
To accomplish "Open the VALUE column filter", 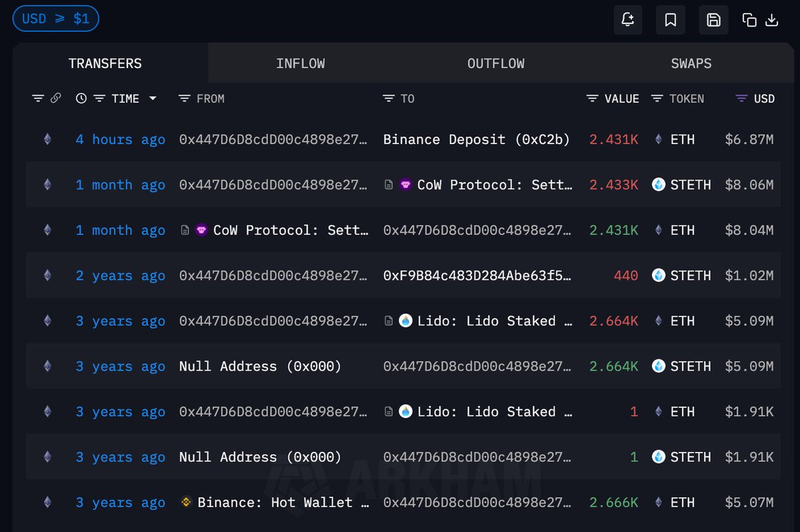I will click(592, 99).
